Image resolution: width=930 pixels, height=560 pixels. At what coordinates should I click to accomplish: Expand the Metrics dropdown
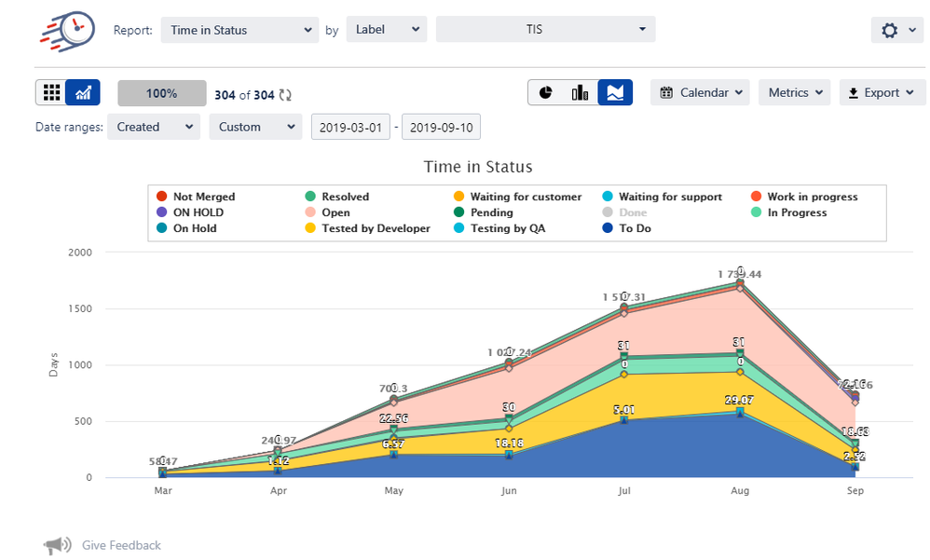(795, 92)
